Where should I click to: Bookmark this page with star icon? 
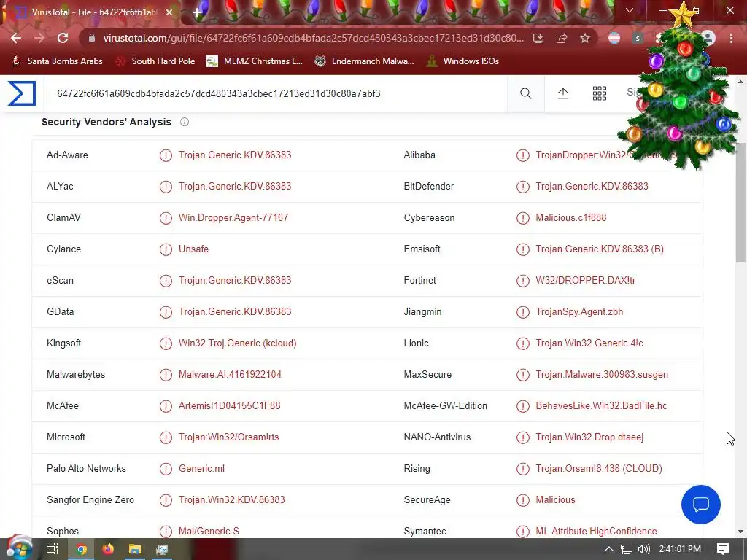tap(585, 38)
